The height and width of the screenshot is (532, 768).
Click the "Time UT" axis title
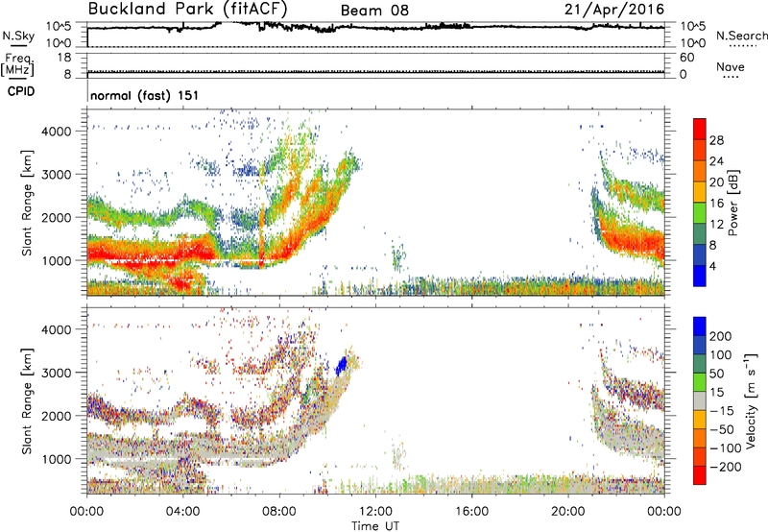pos(375,526)
